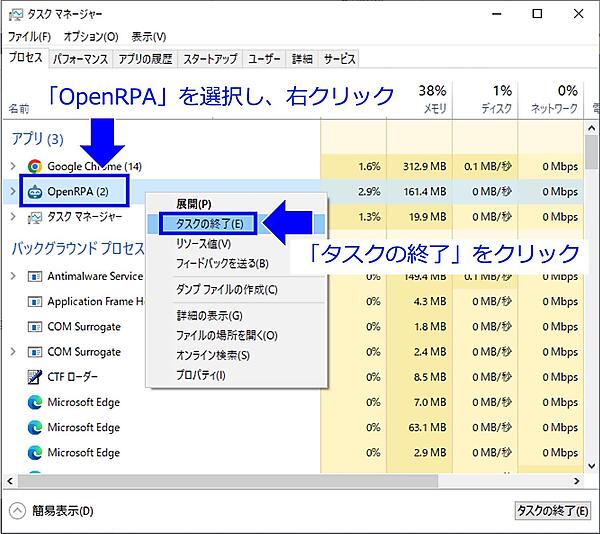The image size is (600, 534).
Task: Click the Edge icon on the 2.9 MB row
Action: pos(35,453)
